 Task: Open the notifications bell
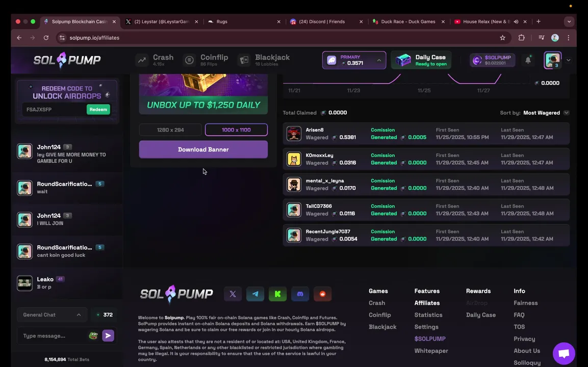[528, 60]
